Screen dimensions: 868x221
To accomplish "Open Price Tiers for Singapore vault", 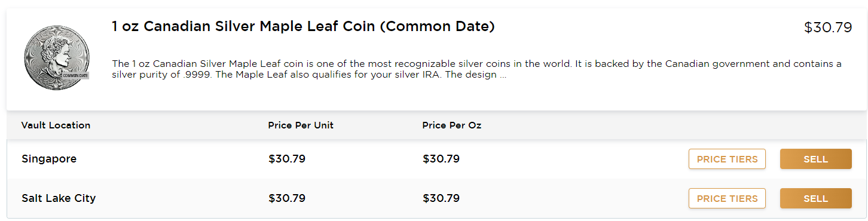I will [x=727, y=159].
